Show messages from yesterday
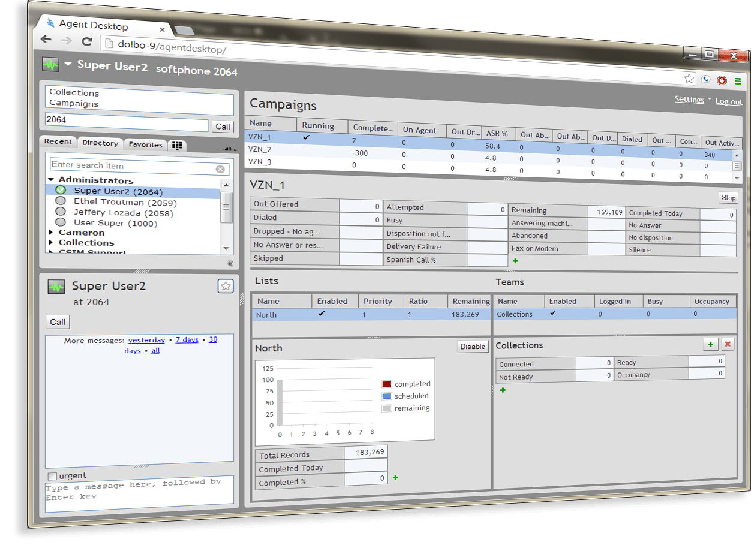Image resolution: width=751 pixels, height=560 pixels. click(x=146, y=340)
